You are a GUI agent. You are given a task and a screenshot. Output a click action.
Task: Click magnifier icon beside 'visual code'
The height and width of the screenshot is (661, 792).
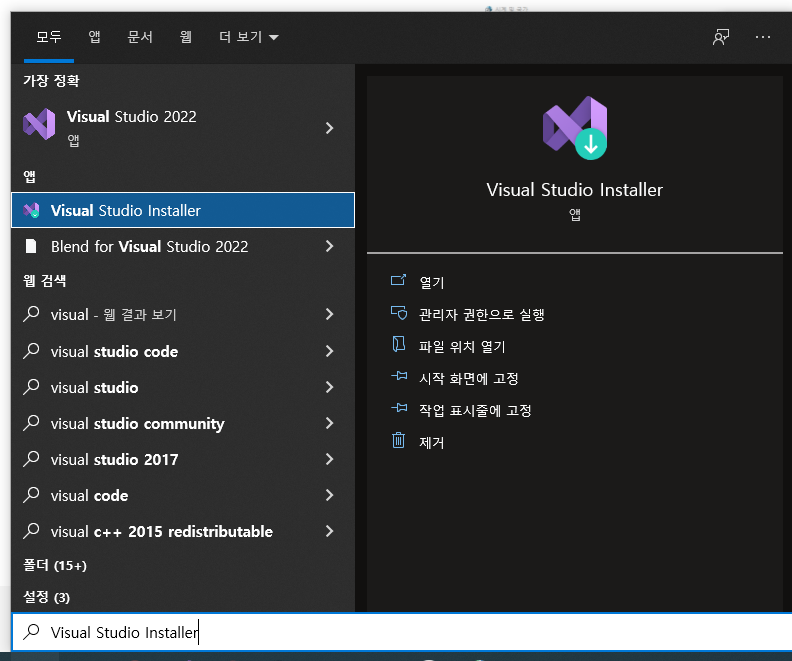click(31, 495)
